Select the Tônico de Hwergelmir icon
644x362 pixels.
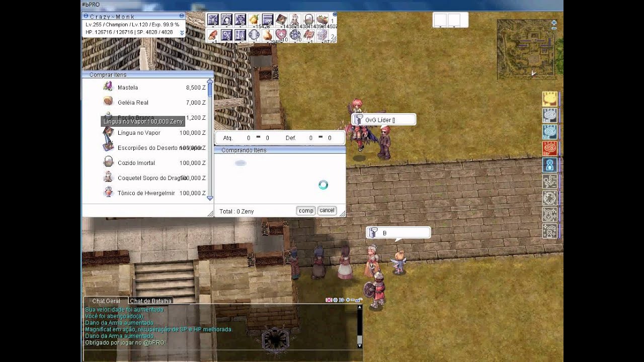pos(108,192)
